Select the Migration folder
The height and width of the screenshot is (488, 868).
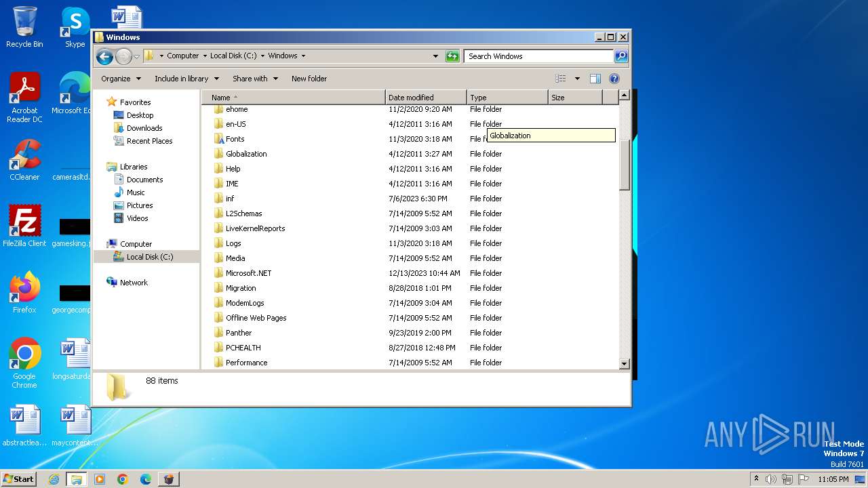241,288
